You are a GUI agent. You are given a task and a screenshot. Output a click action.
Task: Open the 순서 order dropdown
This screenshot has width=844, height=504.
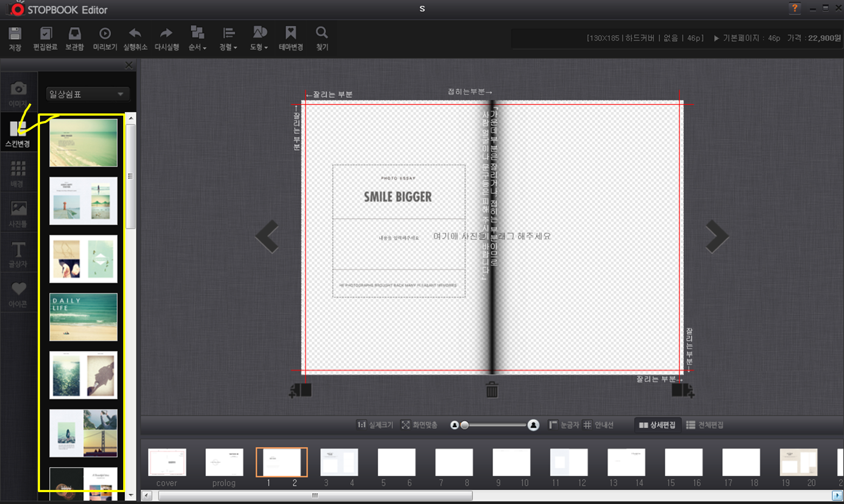tap(197, 34)
